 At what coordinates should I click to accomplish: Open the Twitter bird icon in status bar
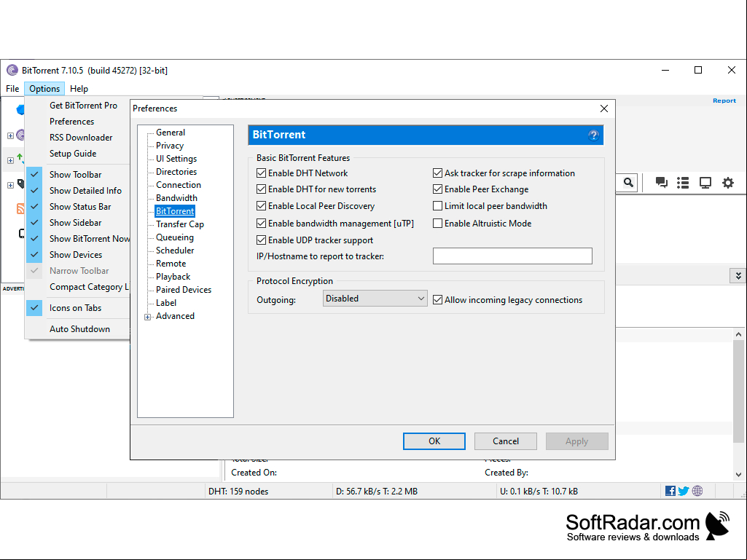pyautogui.click(x=684, y=491)
